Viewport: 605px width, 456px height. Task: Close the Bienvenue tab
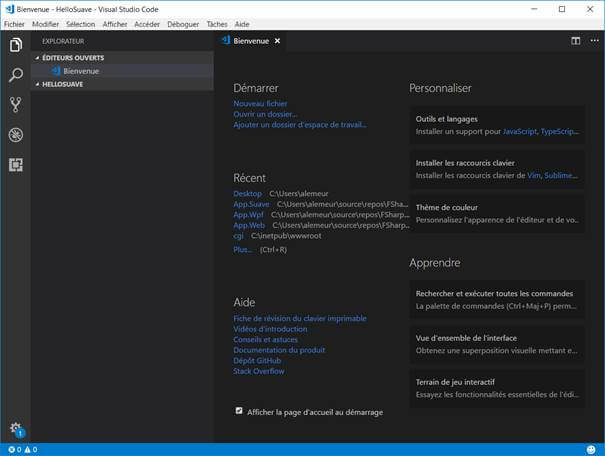(x=277, y=41)
